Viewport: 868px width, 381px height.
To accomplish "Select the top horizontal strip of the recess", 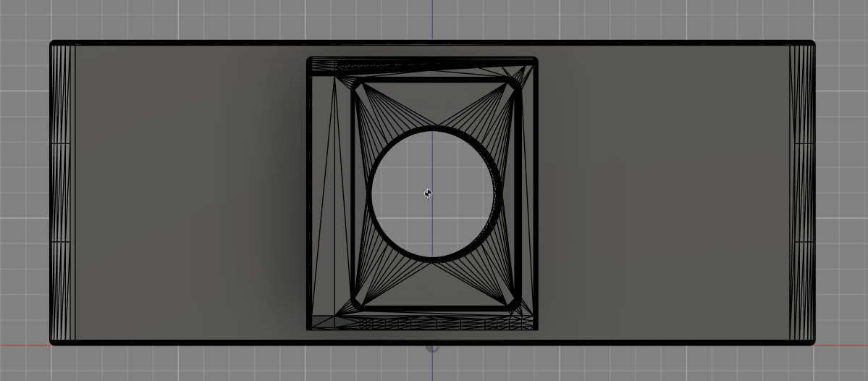I will (424, 66).
